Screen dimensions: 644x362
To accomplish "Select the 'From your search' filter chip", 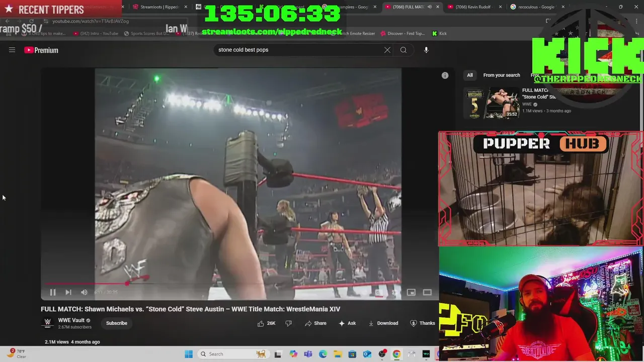I will (502, 75).
